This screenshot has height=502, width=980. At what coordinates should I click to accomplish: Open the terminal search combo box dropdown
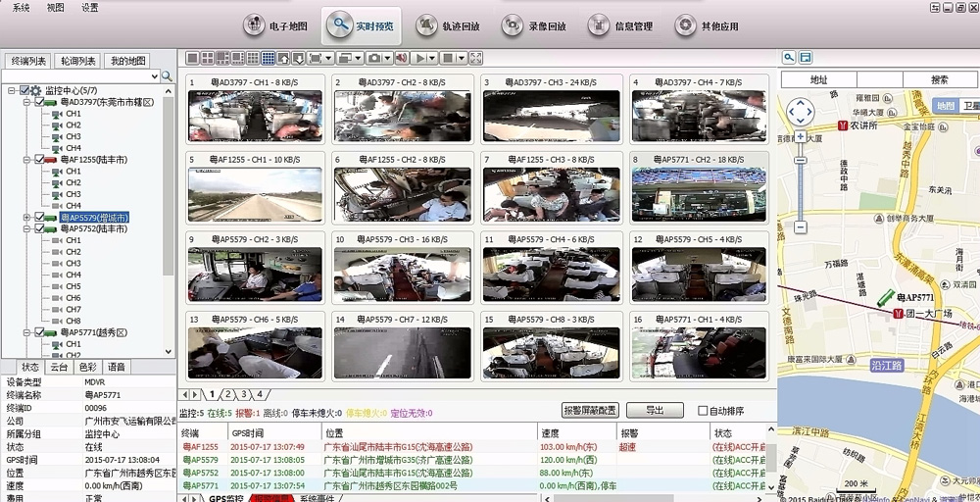[155, 75]
